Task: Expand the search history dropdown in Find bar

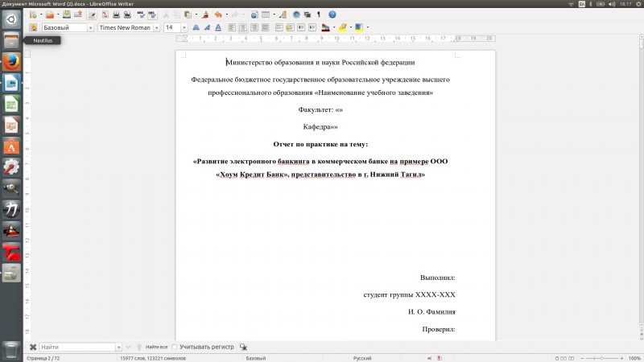Action: pos(118,348)
